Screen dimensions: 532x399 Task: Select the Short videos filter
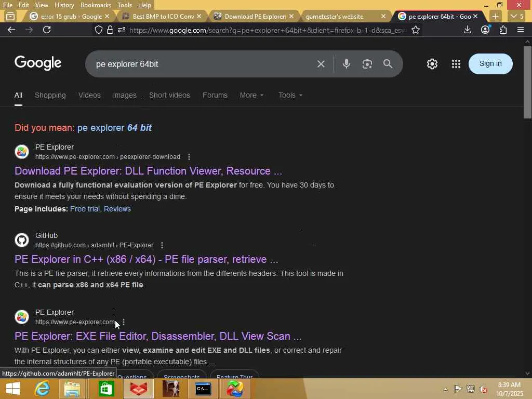tap(170, 96)
